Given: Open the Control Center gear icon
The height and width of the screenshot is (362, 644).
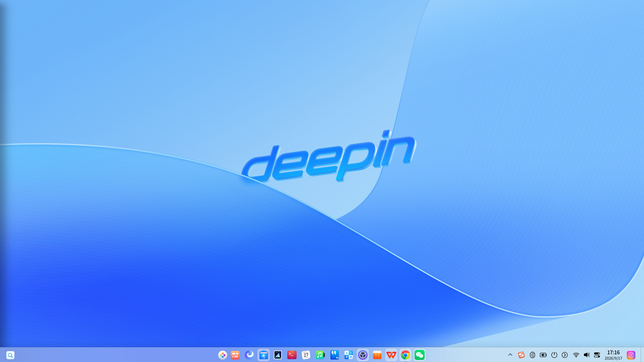Looking at the screenshot, I should 363,355.
